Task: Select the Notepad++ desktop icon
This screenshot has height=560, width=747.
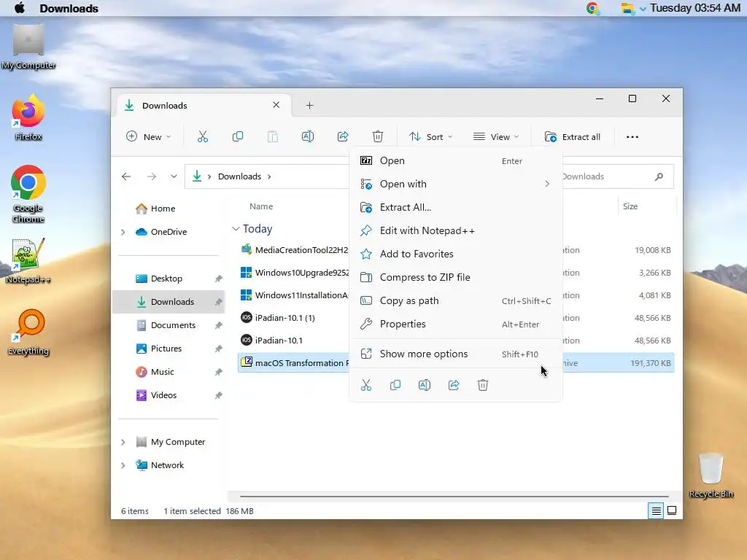Action: pyautogui.click(x=28, y=261)
